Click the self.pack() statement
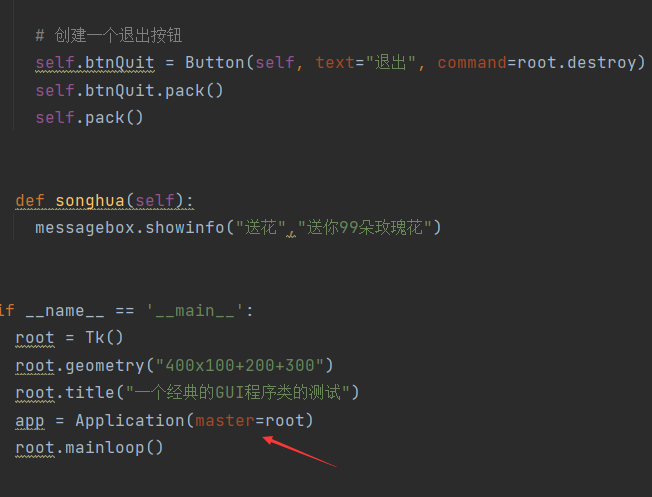652x497 pixels. pos(89,118)
